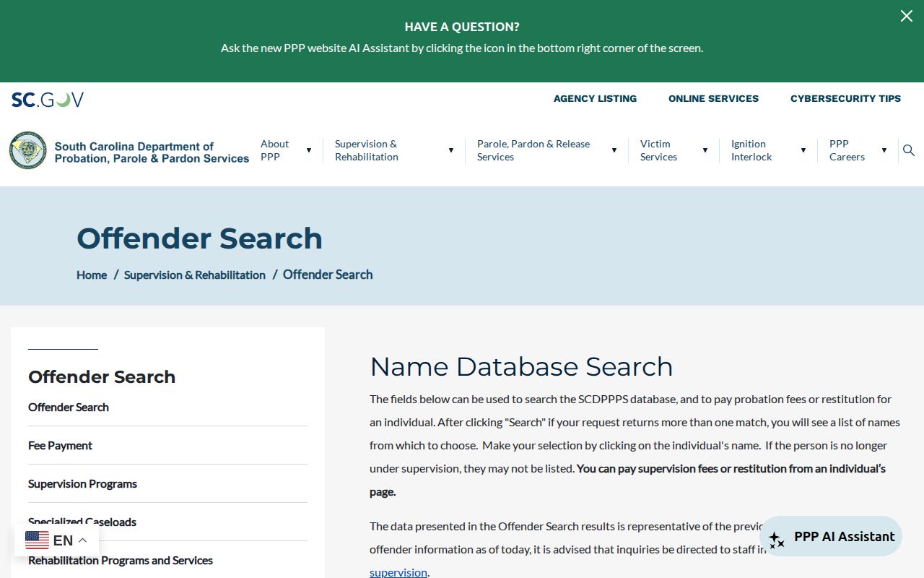Image resolution: width=924 pixels, height=578 pixels.
Task: Open Online Services link
Action: tap(713, 98)
